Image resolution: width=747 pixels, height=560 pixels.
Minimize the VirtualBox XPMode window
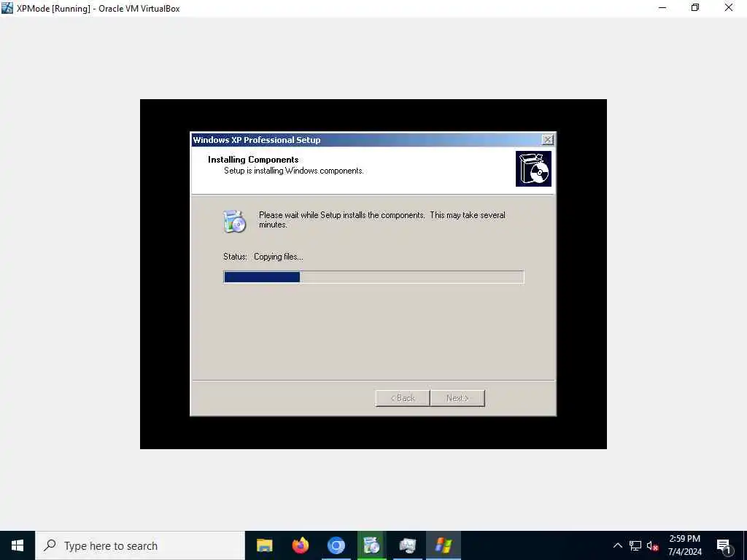[662, 8]
